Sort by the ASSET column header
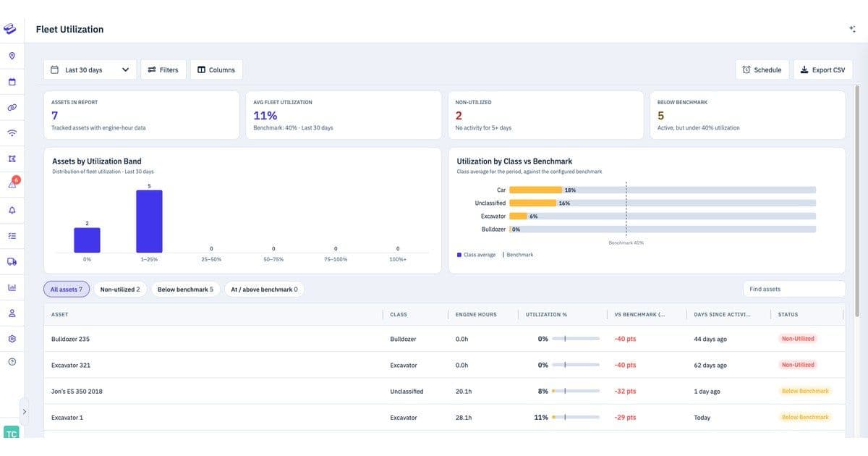 click(x=59, y=314)
